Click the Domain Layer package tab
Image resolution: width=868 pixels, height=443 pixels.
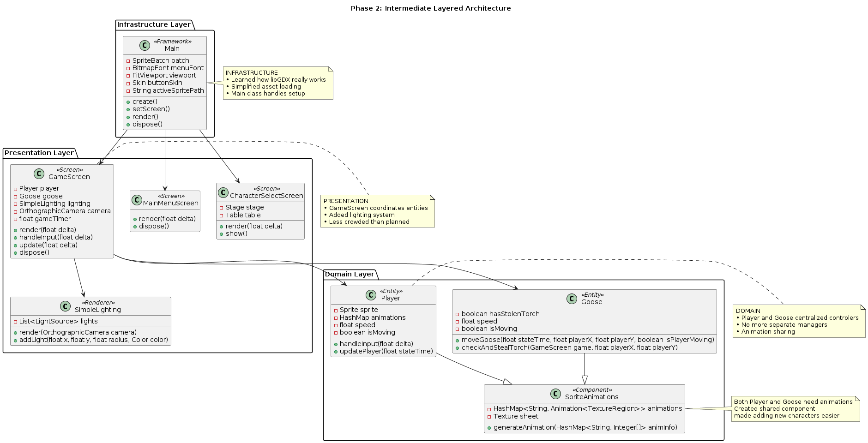pyautogui.click(x=350, y=275)
